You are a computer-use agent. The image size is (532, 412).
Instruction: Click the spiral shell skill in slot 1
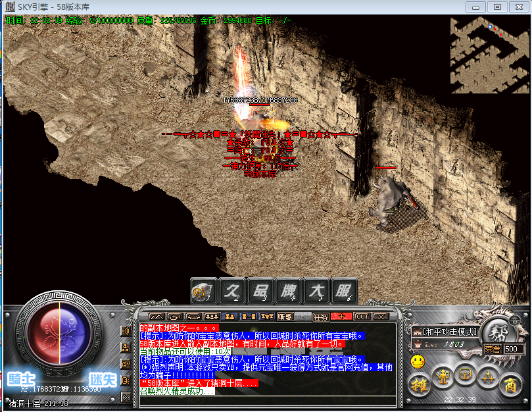tap(204, 290)
